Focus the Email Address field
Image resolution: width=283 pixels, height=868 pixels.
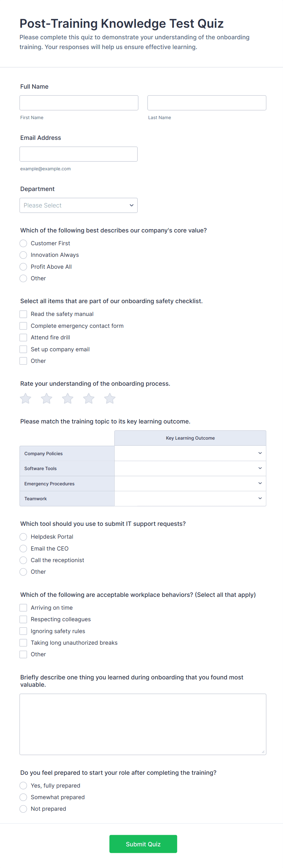click(x=79, y=154)
